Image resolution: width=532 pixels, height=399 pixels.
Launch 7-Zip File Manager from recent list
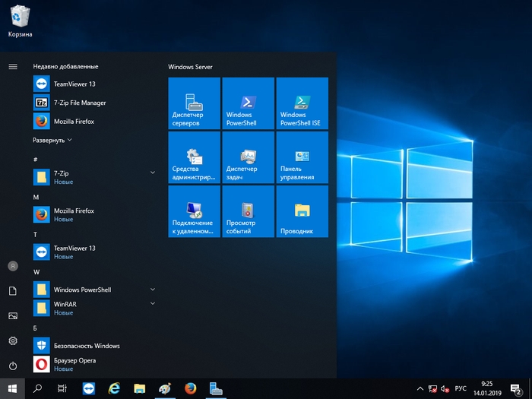79,103
